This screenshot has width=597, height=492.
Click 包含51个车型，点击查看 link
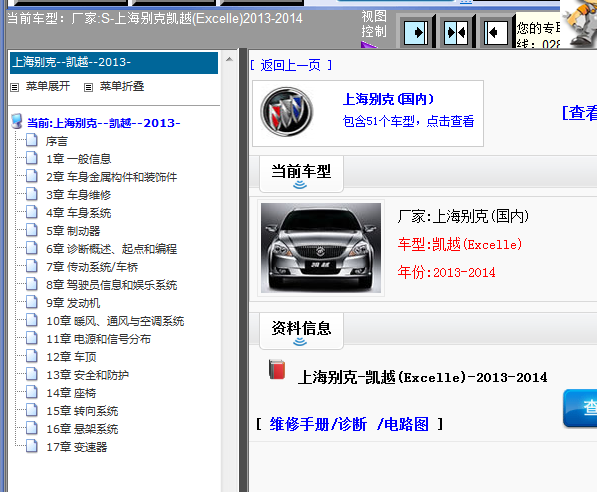pyautogui.click(x=408, y=121)
